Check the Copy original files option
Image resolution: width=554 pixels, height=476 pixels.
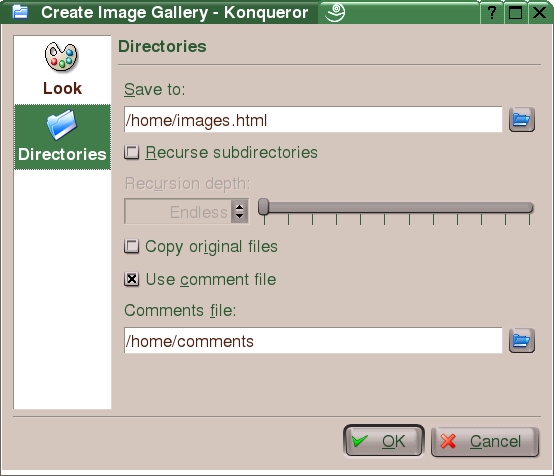pyautogui.click(x=131, y=246)
